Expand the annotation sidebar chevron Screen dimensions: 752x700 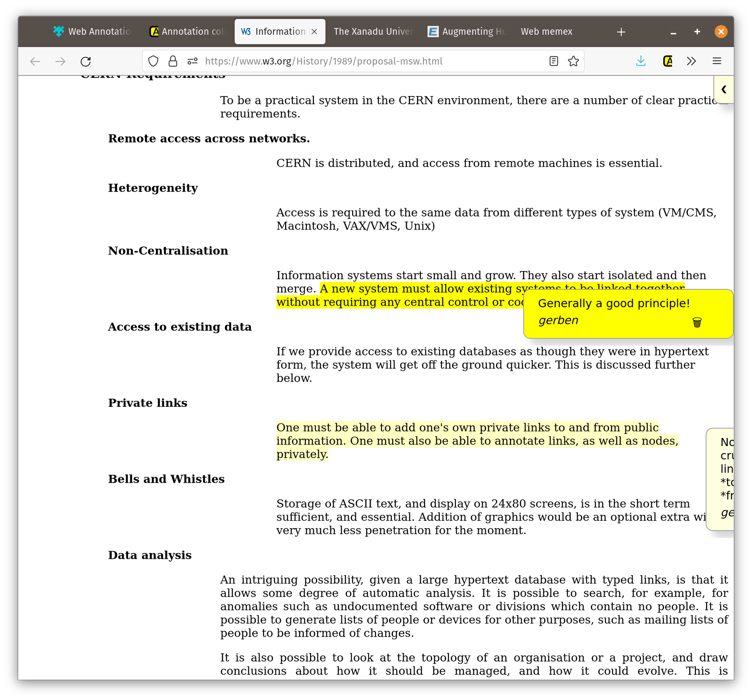[724, 89]
